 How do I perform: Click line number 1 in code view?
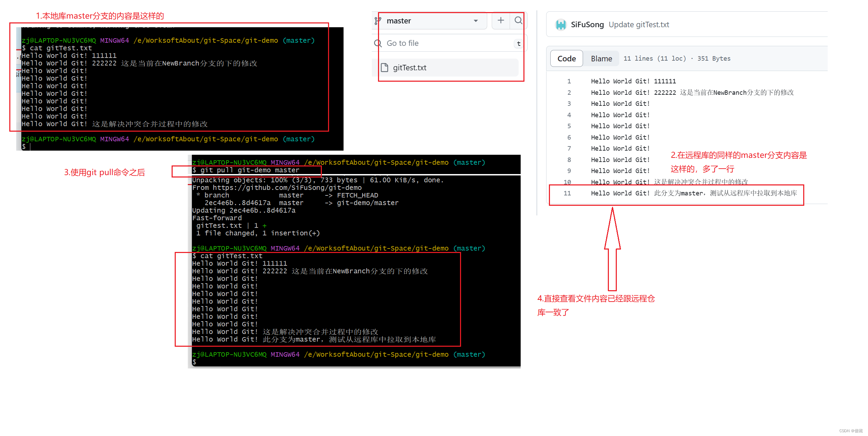coord(569,81)
